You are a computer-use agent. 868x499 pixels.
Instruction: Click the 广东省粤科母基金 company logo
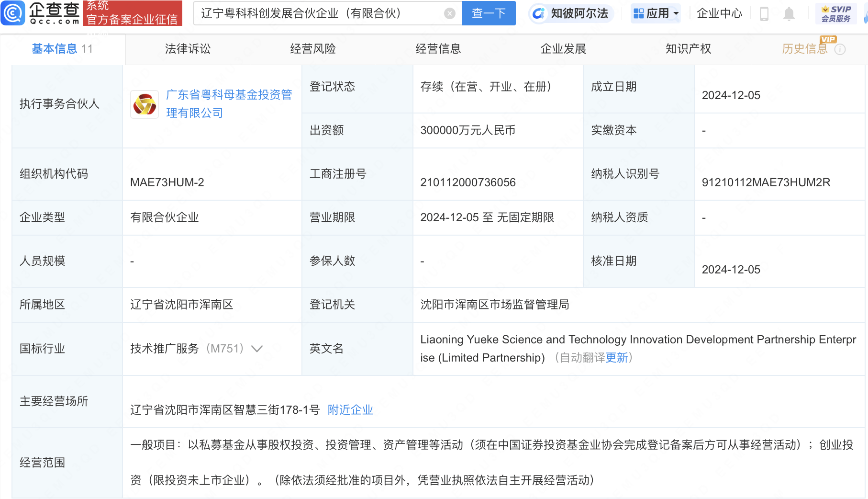[x=145, y=104]
